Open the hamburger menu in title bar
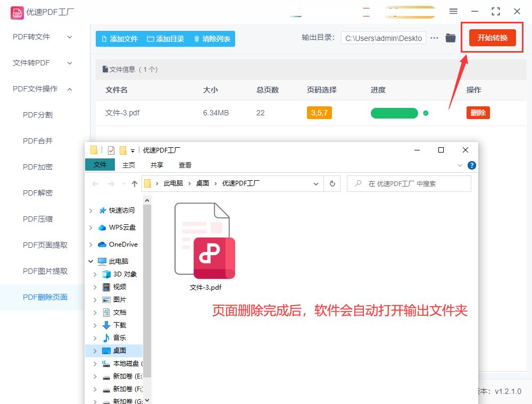The width and height of the screenshot is (532, 404). 453,11
